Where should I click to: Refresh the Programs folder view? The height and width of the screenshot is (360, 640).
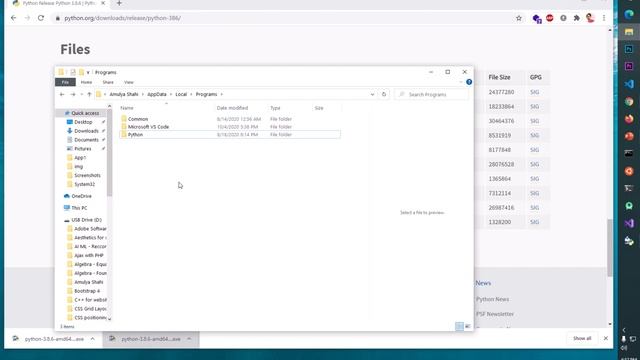click(x=384, y=94)
